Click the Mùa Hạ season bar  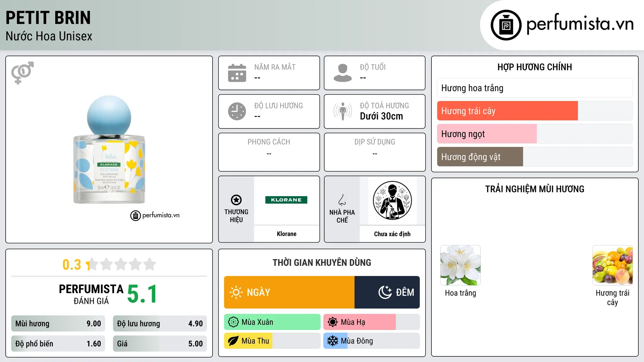(372, 322)
